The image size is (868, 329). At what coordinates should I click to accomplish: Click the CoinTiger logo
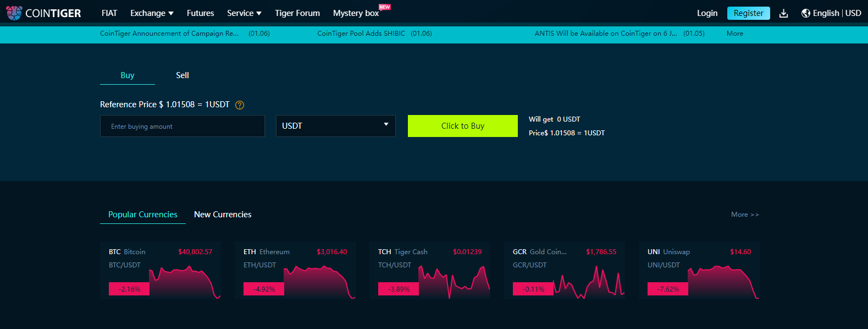point(43,13)
